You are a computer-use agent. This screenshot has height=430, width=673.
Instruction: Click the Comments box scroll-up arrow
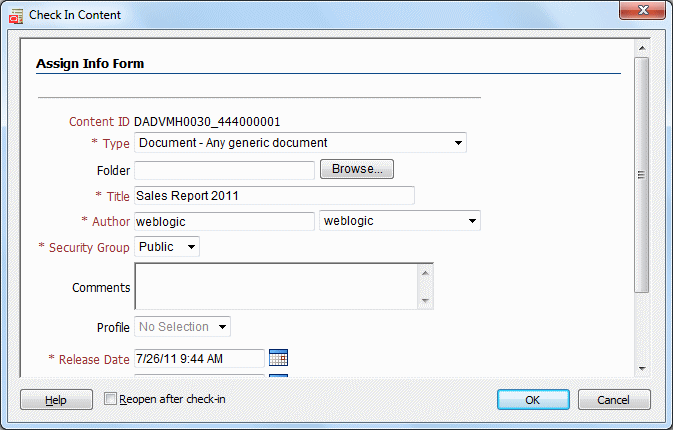point(425,273)
